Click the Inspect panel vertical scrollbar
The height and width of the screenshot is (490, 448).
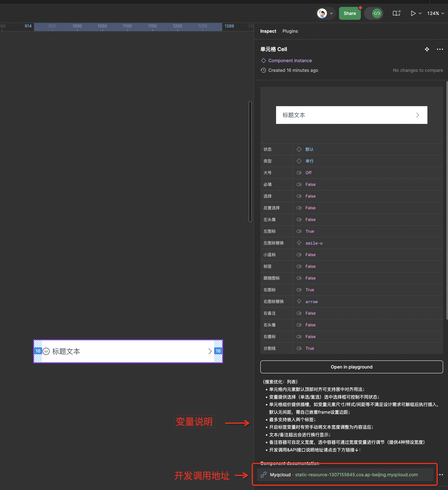[x=447, y=201]
